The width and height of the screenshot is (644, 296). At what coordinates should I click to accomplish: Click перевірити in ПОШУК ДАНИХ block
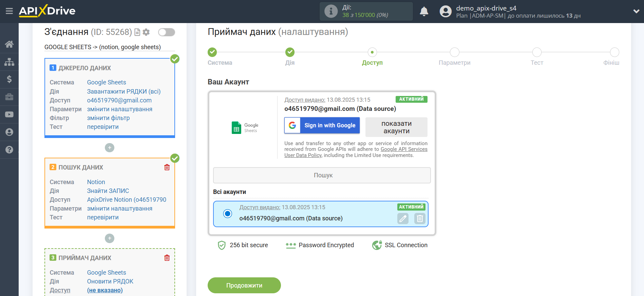[x=103, y=217]
